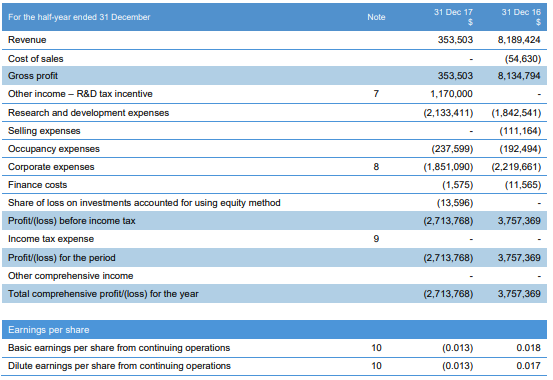Click the Occupancy expenses row label
Screen dimensions: 553x380
point(54,149)
